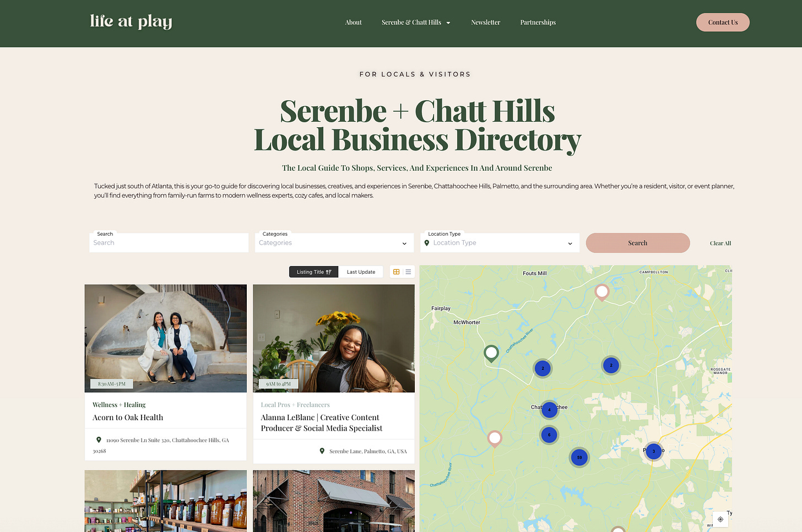Click Serenbe Lane, Palmetto, GA address text
The width and height of the screenshot is (802, 532).
click(x=368, y=451)
